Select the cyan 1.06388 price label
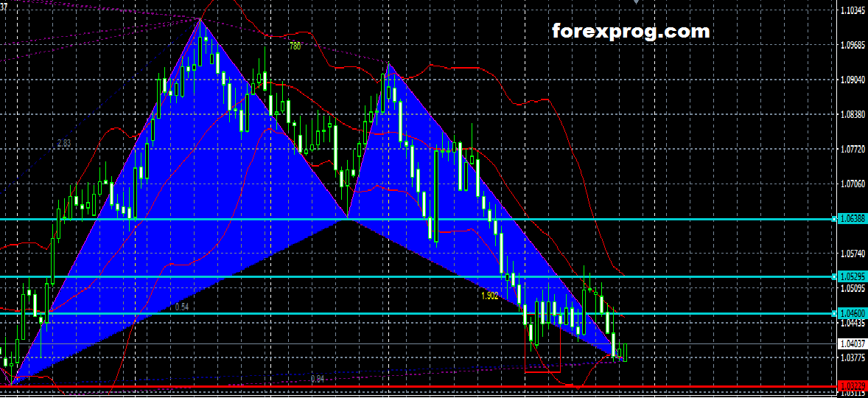868x398 pixels. click(x=853, y=219)
